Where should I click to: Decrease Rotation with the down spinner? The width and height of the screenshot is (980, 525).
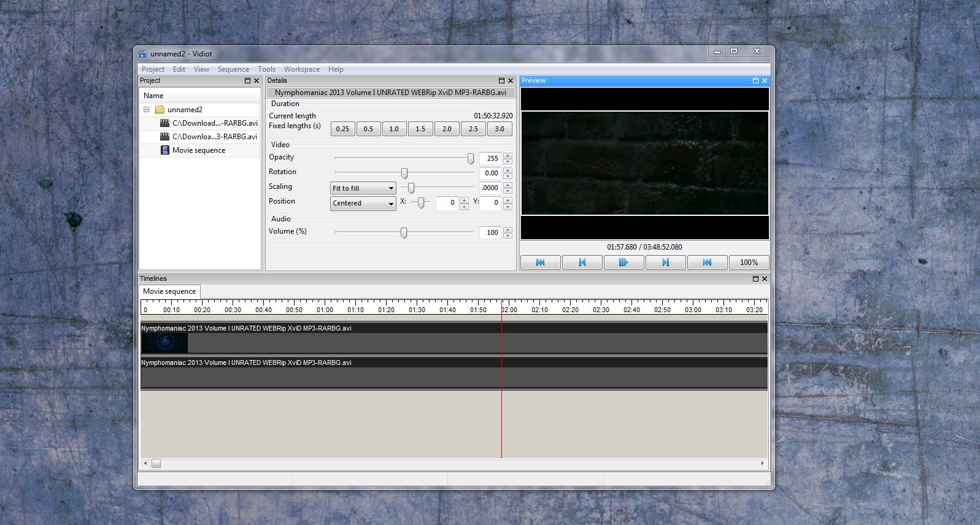coord(507,176)
